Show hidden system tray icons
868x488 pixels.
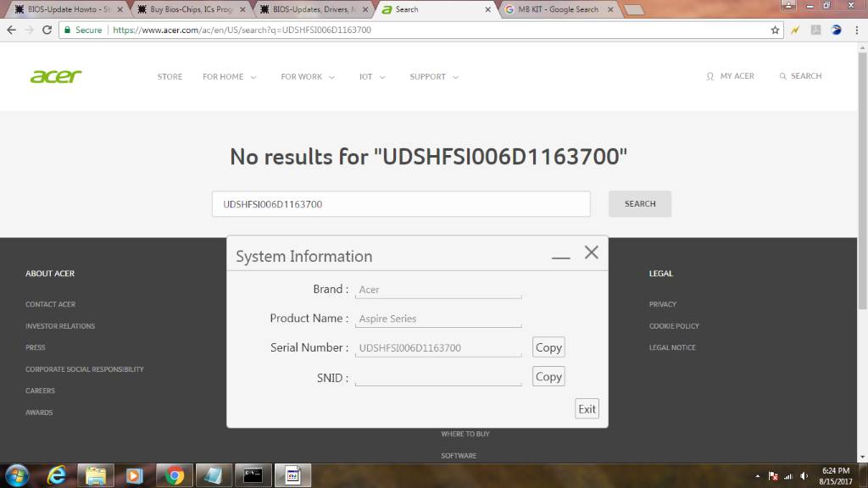click(757, 476)
